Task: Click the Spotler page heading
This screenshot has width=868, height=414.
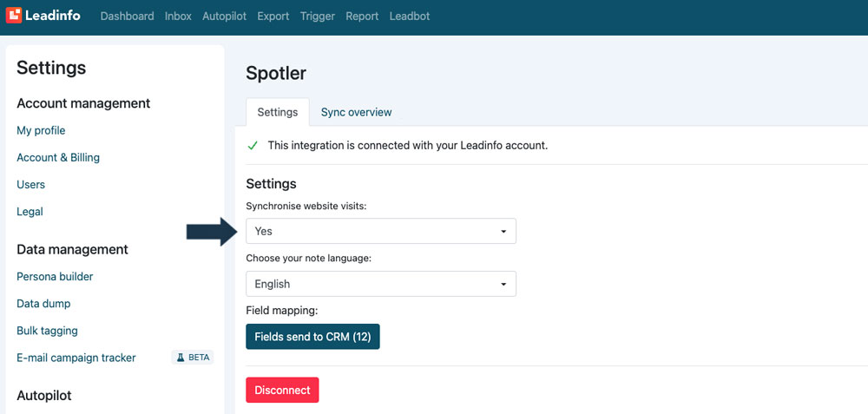Action: [276, 73]
